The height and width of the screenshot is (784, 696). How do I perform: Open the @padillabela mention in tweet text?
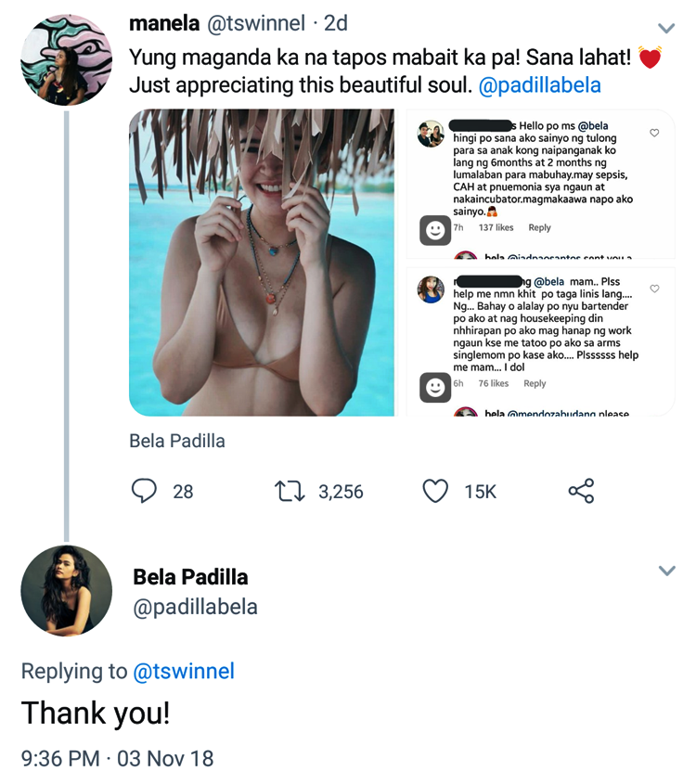[539, 85]
